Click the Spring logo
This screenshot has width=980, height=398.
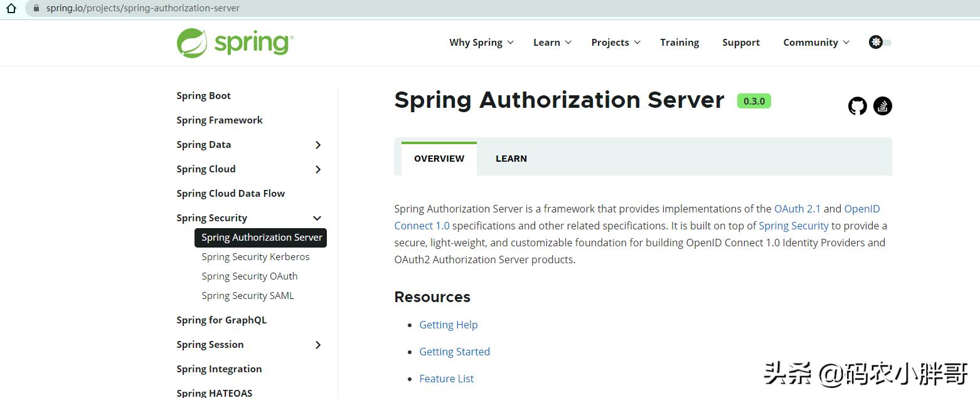point(234,42)
